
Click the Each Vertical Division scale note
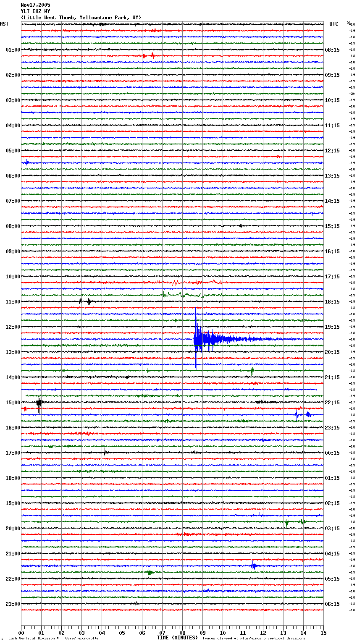[53, 638]
